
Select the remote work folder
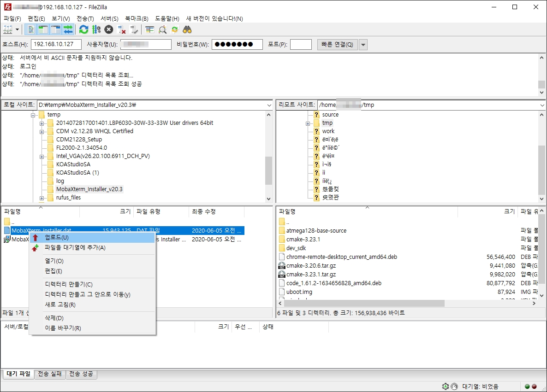[328, 131]
